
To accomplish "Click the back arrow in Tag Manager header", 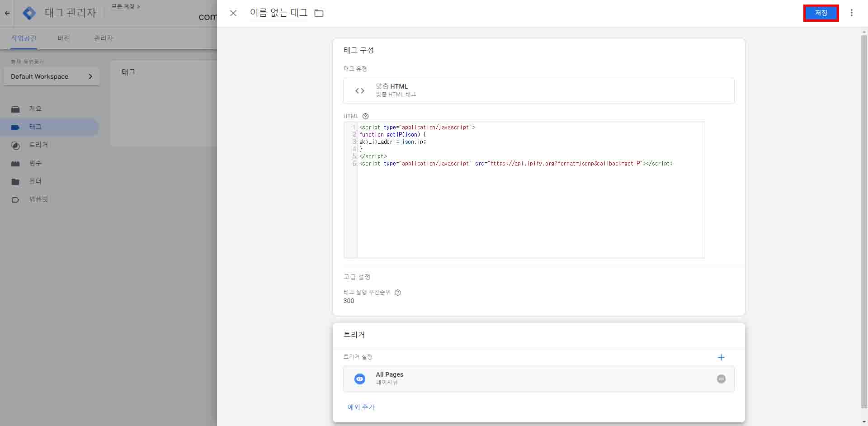I will coord(7,13).
